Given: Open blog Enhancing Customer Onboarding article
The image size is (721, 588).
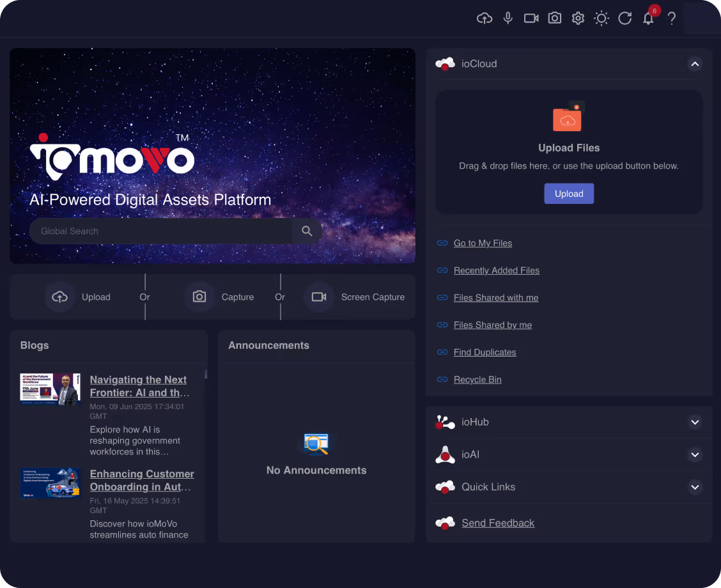Looking at the screenshot, I should pyautogui.click(x=142, y=481).
